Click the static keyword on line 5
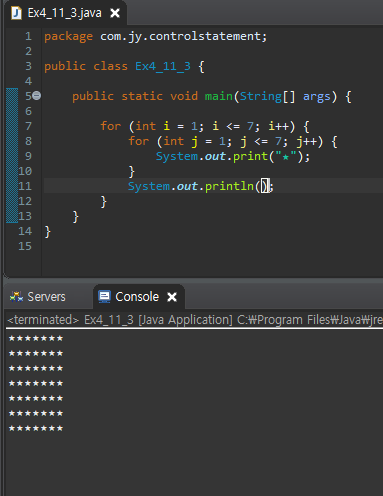This screenshot has height=496, width=383. click(x=142, y=96)
